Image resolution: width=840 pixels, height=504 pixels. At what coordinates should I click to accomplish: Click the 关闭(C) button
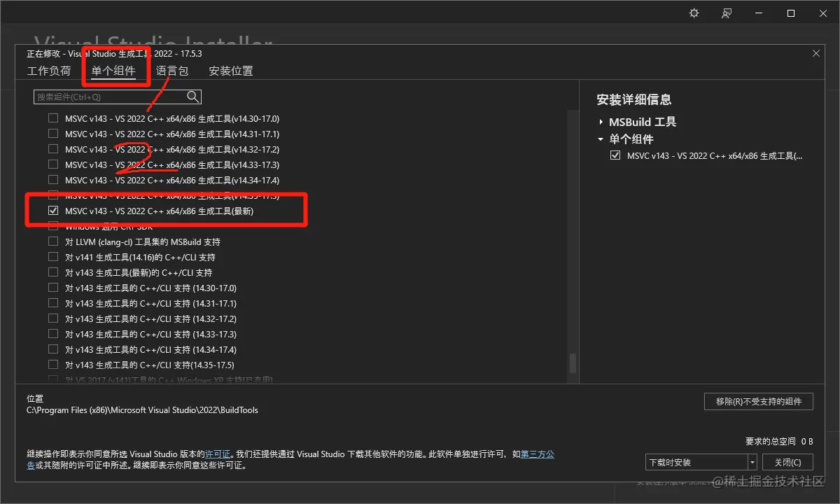click(x=788, y=462)
